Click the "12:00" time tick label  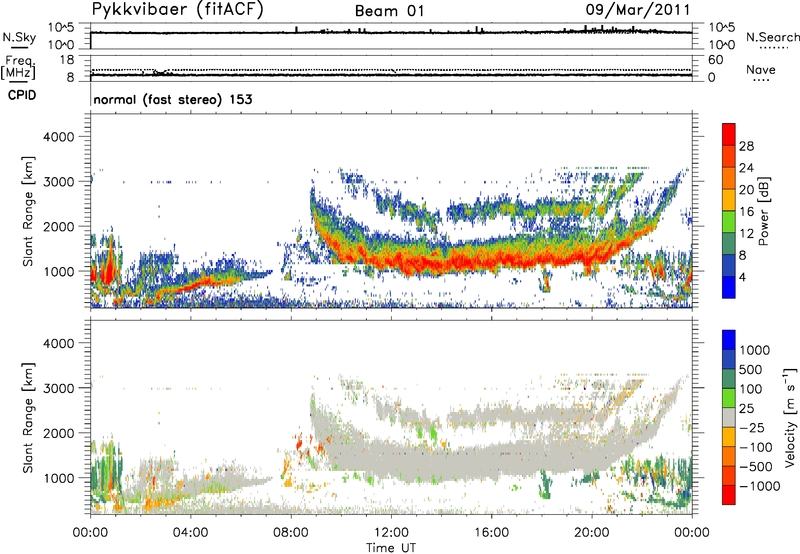391,533
